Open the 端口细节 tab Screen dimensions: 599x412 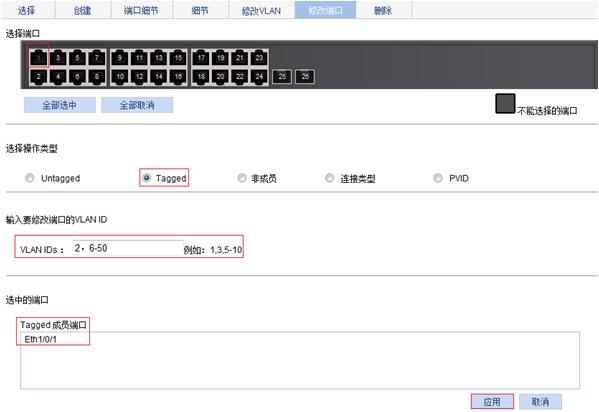[141, 10]
